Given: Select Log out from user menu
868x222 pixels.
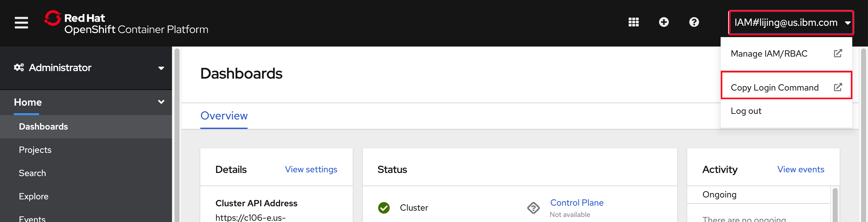Looking at the screenshot, I should coord(746,111).
